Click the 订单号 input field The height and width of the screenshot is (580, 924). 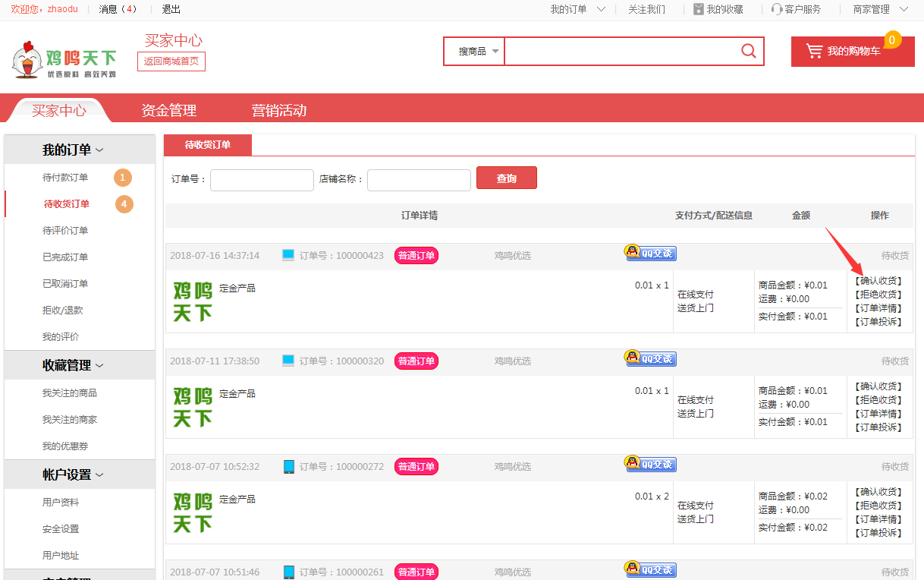(262, 180)
